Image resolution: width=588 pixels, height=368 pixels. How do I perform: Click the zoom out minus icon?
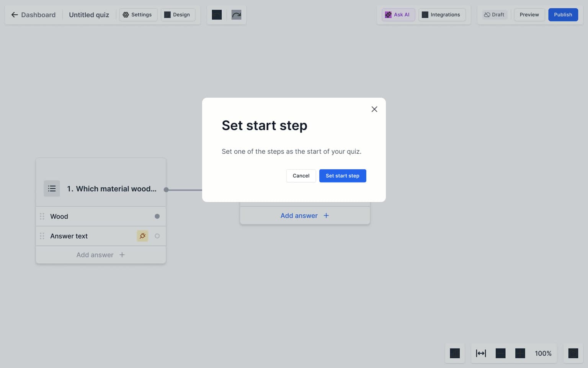point(501,353)
